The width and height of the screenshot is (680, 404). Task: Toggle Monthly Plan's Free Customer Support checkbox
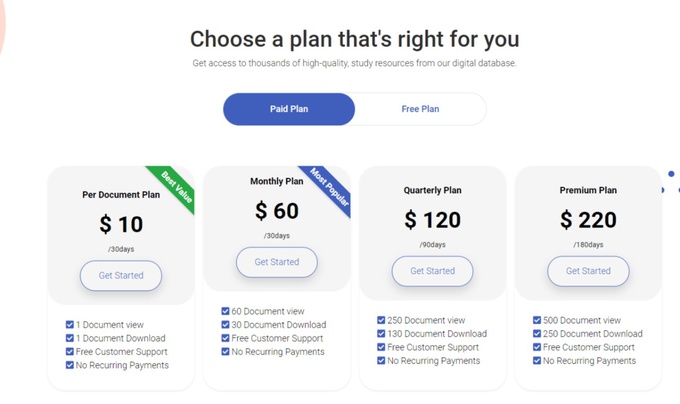click(226, 338)
